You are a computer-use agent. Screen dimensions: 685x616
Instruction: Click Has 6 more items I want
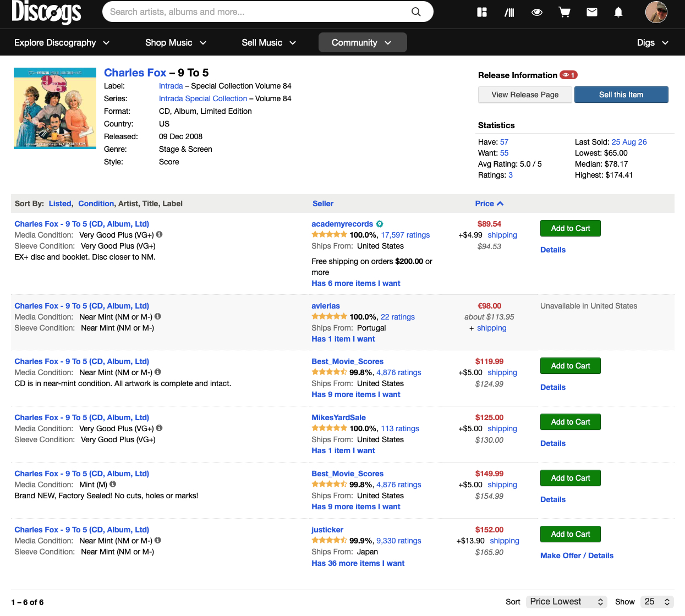356,283
